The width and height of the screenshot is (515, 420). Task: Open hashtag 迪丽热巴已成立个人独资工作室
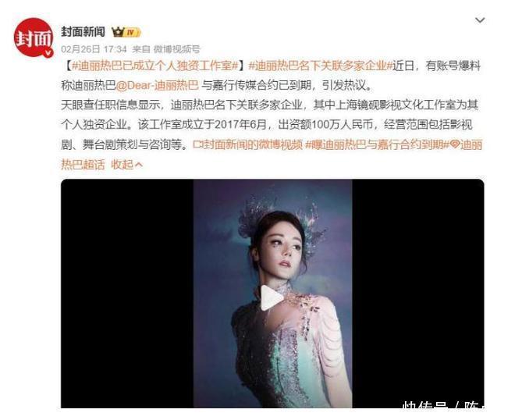[154, 66]
